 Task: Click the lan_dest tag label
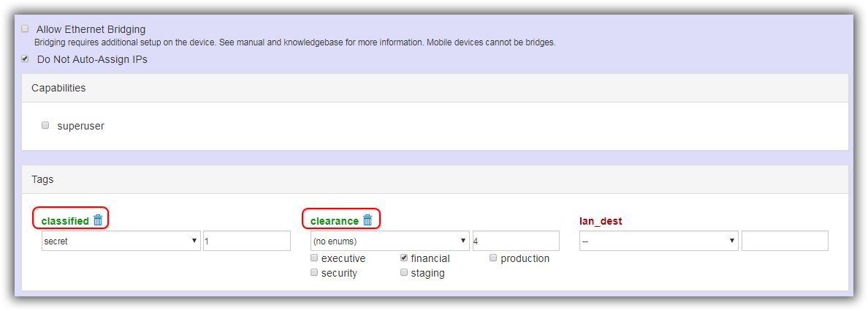(601, 221)
